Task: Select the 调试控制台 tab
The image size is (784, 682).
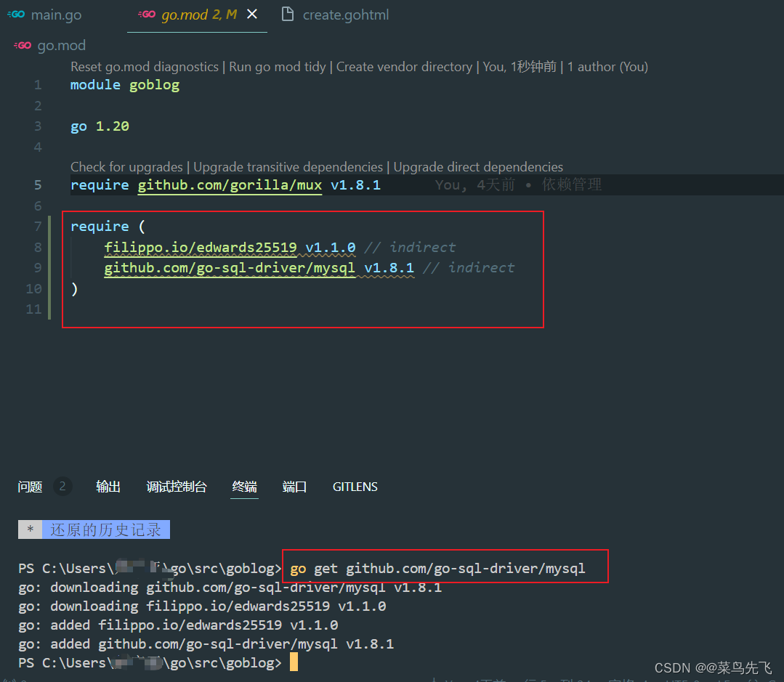Action: pyautogui.click(x=177, y=486)
